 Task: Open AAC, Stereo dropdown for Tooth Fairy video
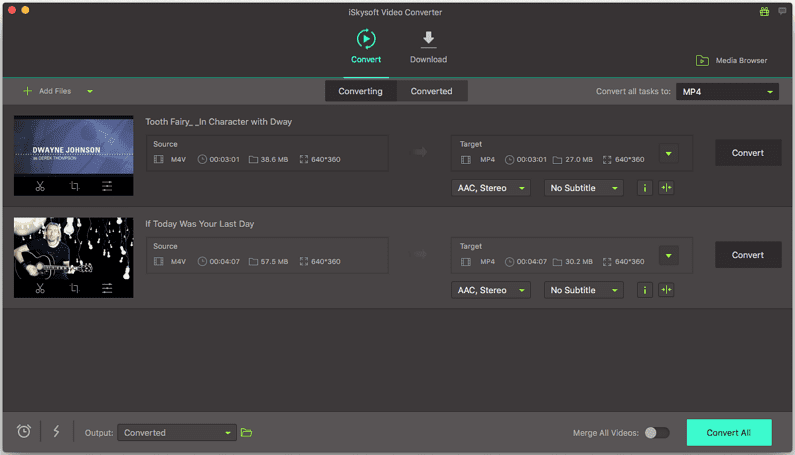(x=490, y=188)
